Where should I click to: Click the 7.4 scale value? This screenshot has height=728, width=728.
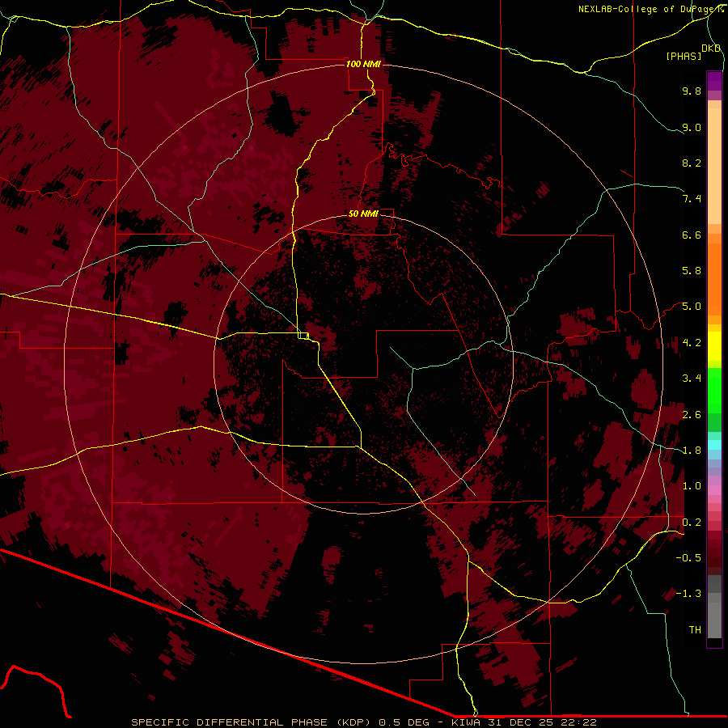(692, 199)
